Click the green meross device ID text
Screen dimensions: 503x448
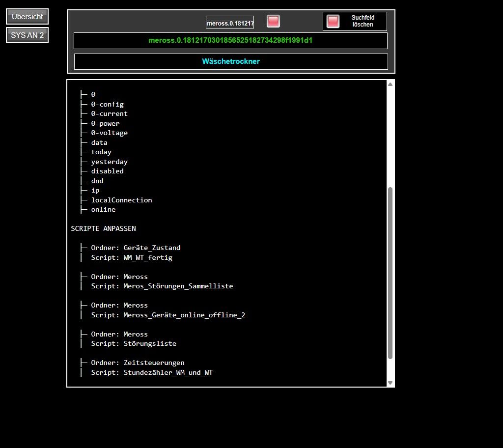click(230, 40)
